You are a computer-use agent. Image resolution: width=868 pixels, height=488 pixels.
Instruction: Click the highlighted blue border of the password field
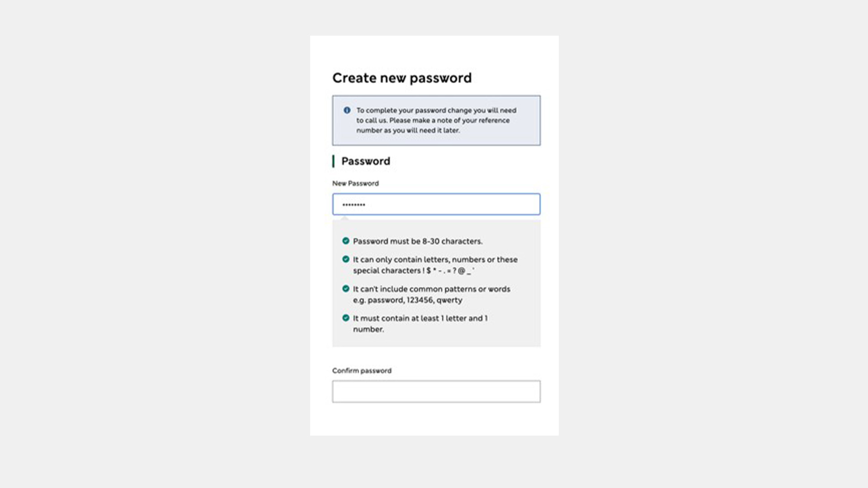436,194
